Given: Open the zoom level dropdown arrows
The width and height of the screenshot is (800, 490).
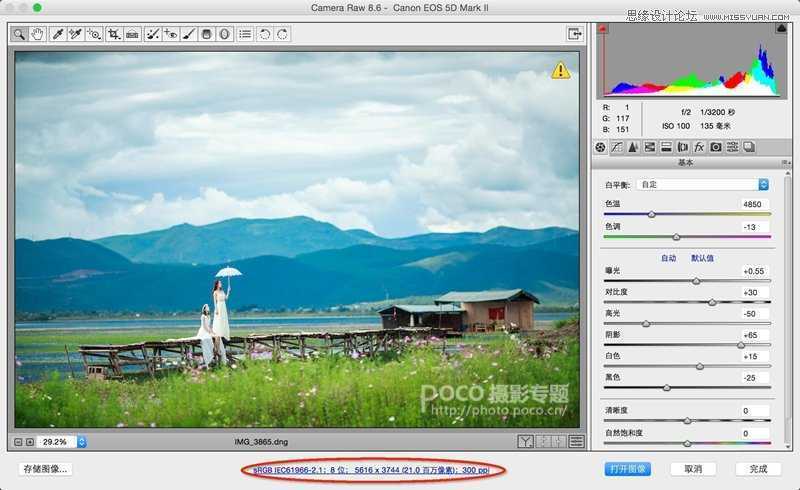Looking at the screenshot, I should (82, 442).
